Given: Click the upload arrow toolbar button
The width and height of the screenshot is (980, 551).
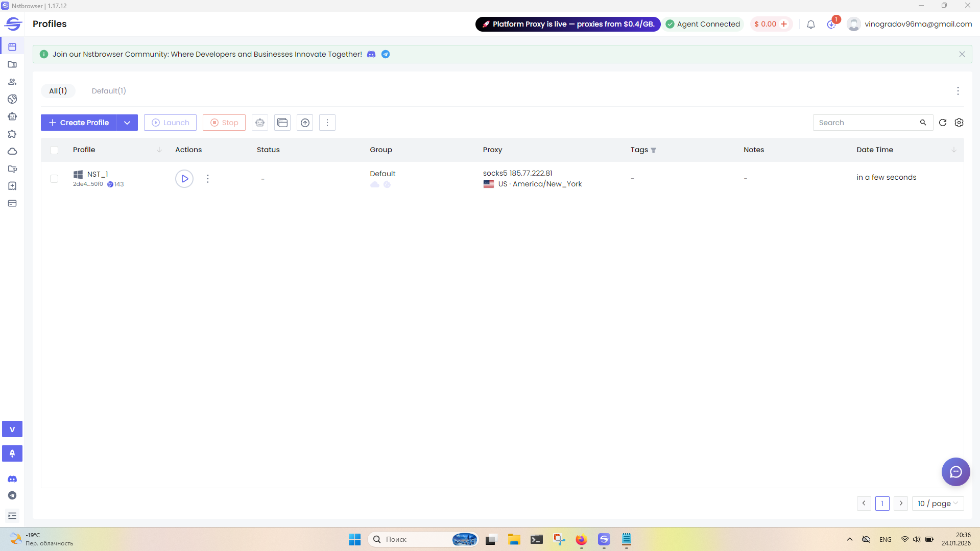Looking at the screenshot, I should click(305, 123).
